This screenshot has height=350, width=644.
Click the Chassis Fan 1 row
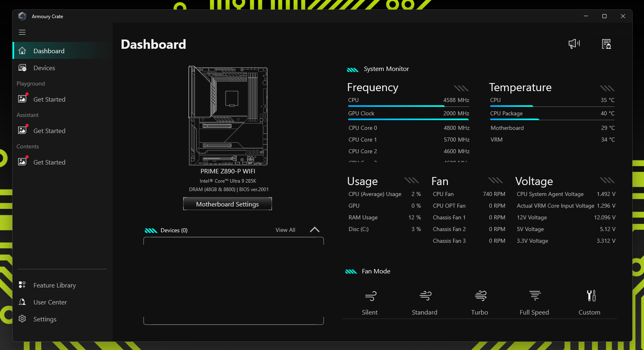(x=469, y=217)
